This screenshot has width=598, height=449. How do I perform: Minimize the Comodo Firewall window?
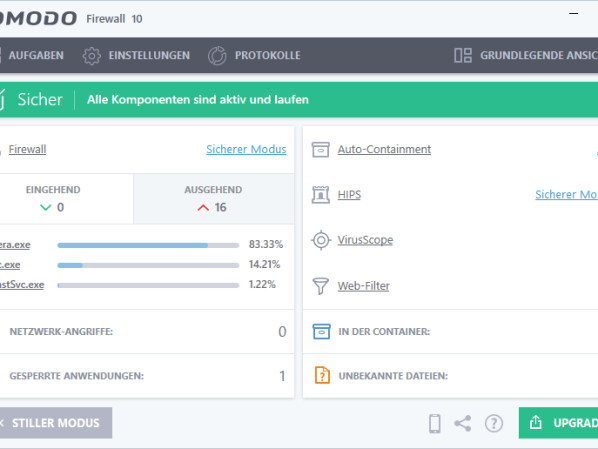(x=574, y=14)
